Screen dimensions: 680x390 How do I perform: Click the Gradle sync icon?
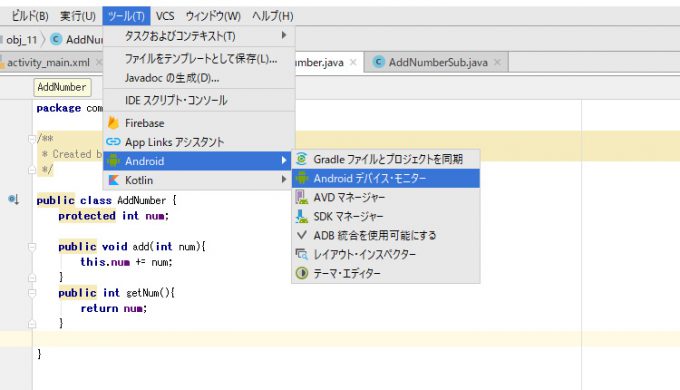(302, 159)
